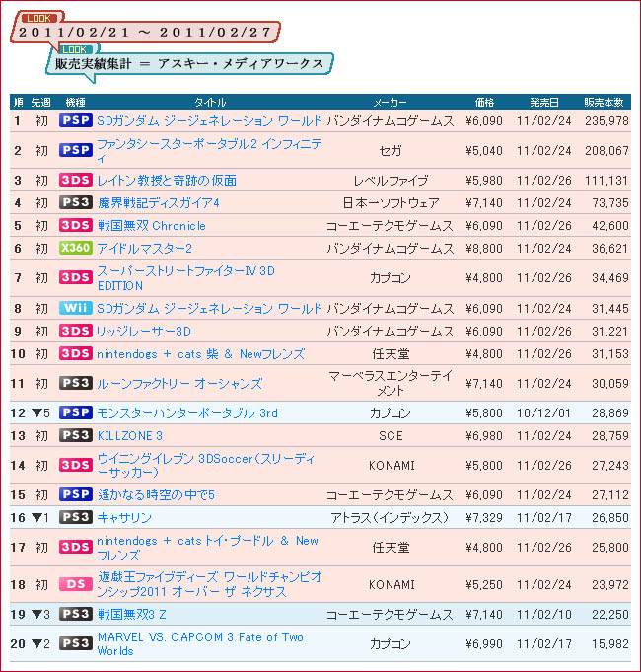
Task: Click release date 10/12/01
Action: point(543,413)
